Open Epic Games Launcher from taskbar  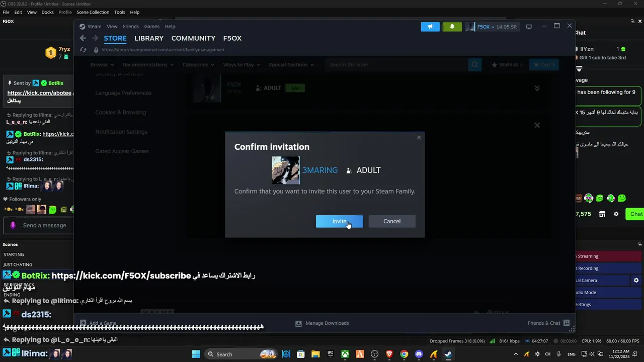coord(330,354)
